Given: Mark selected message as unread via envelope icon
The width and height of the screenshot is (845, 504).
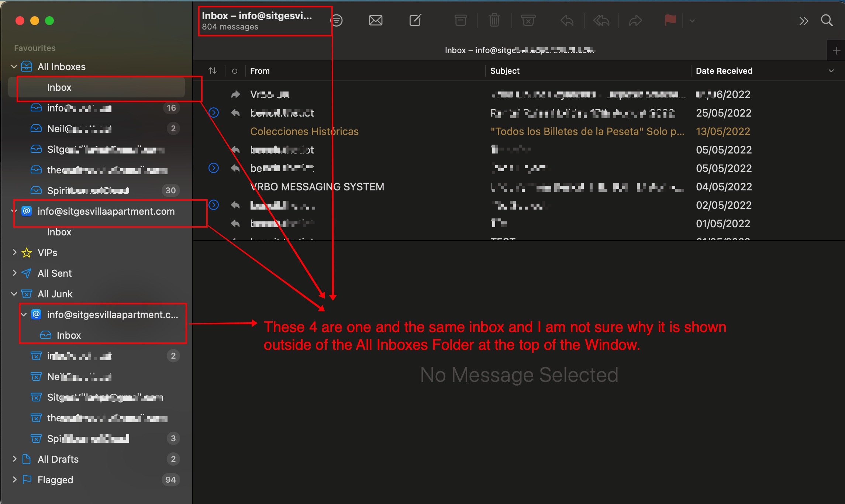Looking at the screenshot, I should point(376,20).
